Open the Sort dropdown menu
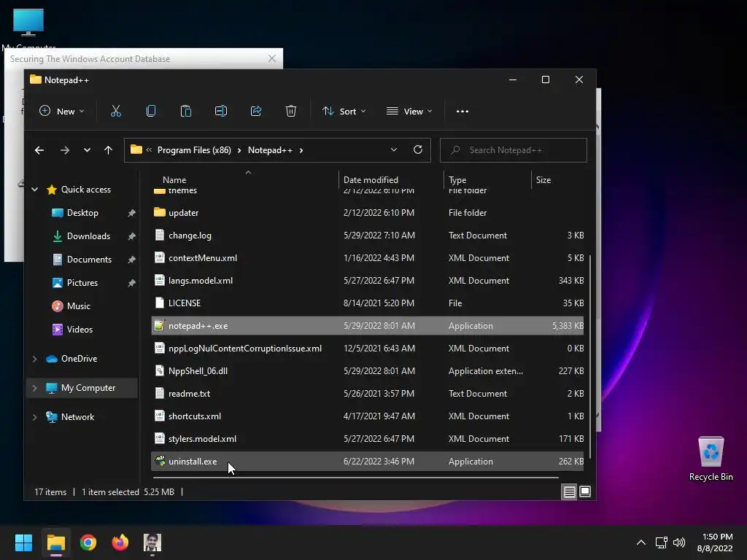The height and width of the screenshot is (560, 747). click(344, 111)
